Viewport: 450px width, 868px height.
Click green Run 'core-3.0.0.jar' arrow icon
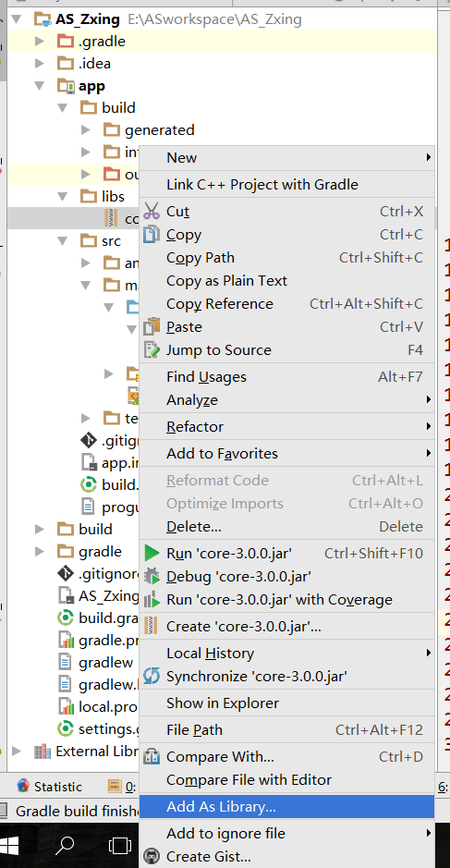click(152, 553)
